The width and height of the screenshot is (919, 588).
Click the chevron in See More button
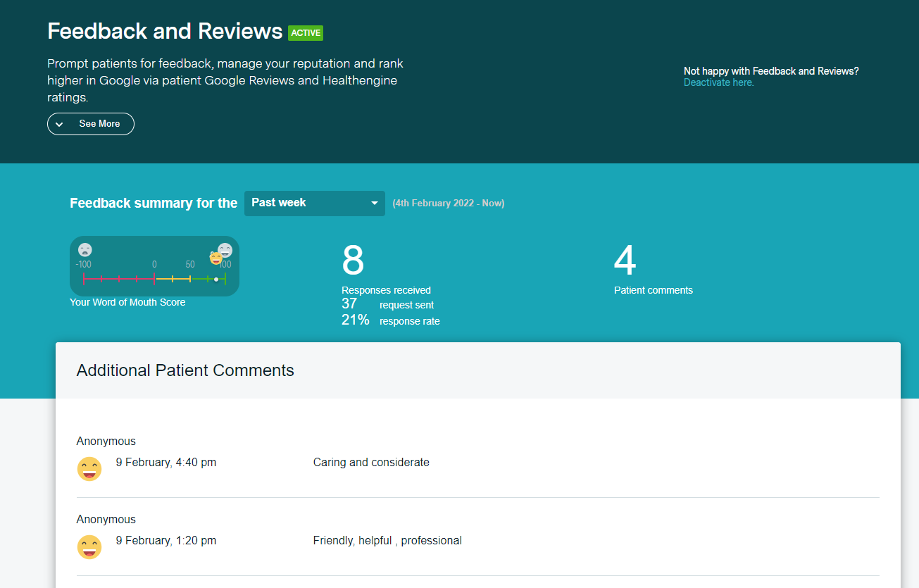pos(60,124)
